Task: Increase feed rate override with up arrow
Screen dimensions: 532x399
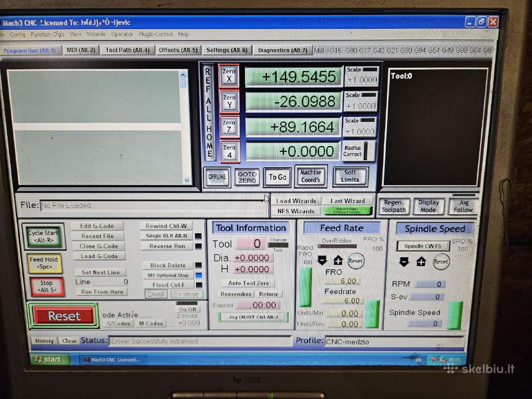Action: (x=338, y=260)
